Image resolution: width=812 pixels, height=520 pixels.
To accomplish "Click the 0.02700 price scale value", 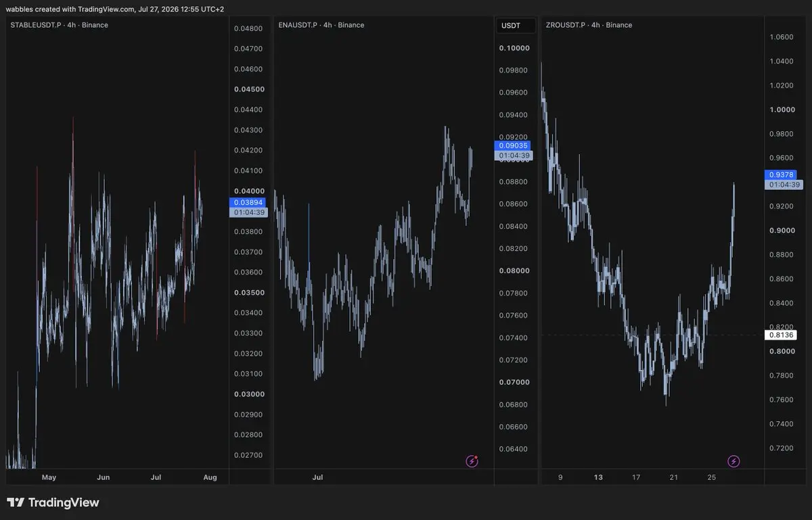I will coord(248,455).
